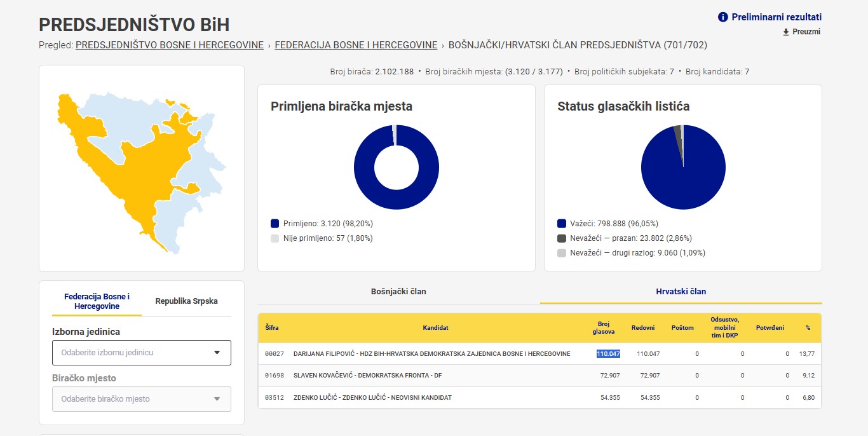Click the download arrow icon beside Preuzmi

point(786,32)
